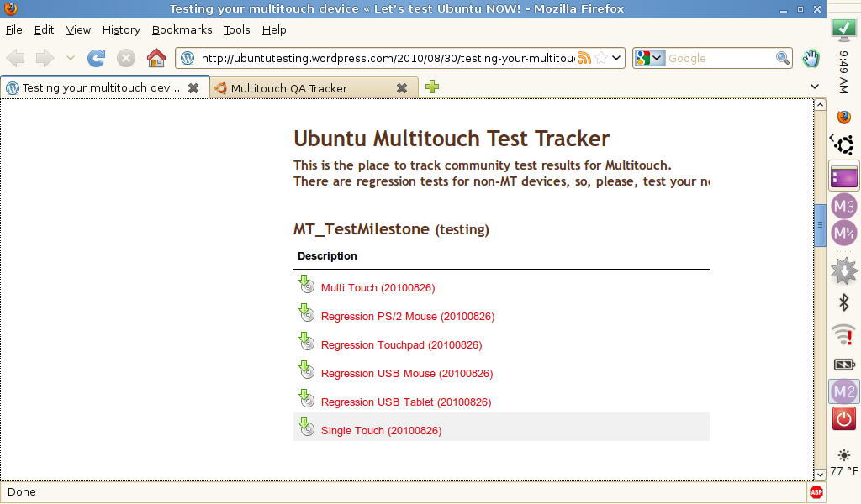The width and height of the screenshot is (861, 504).
Task: Open the URL bar history dropdown
Action: [616, 58]
